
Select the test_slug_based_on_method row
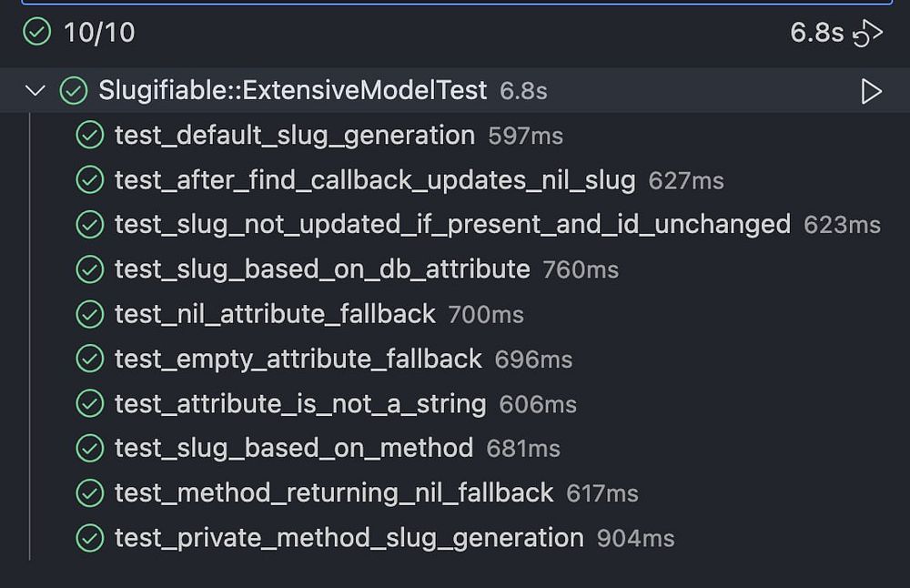pyautogui.click(x=293, y=448)
